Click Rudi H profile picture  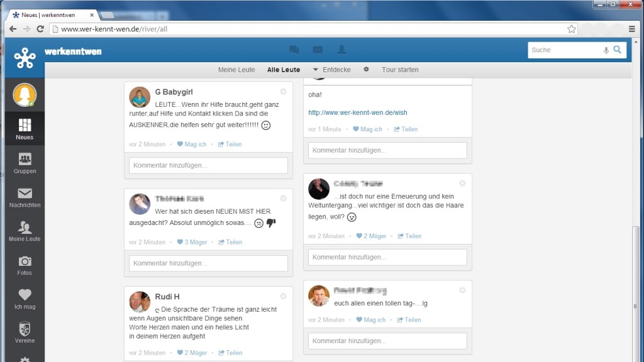(x=140, y=302)
